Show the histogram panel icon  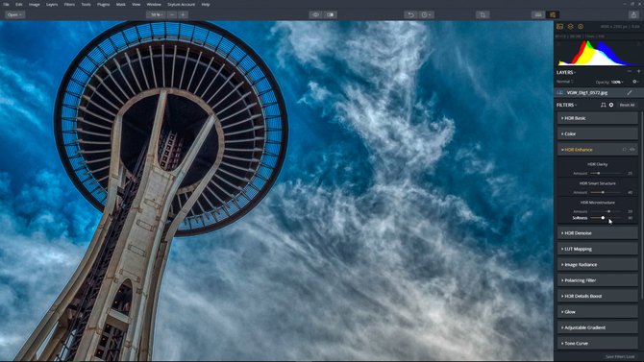tap(559, 26)
